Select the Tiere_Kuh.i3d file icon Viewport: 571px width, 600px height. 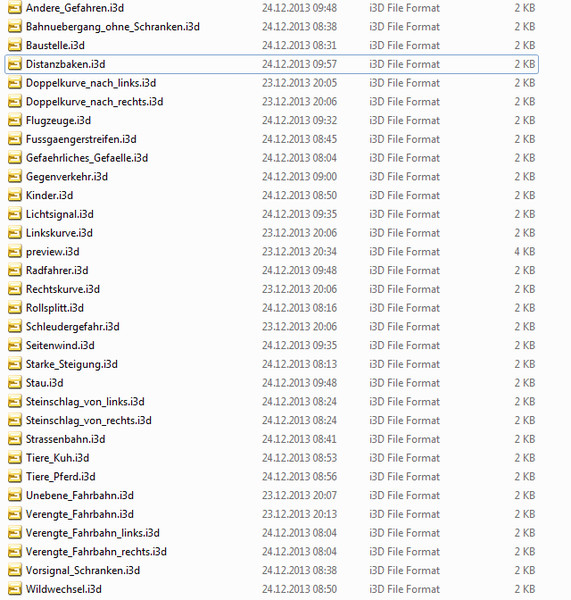tap(15, 458)
